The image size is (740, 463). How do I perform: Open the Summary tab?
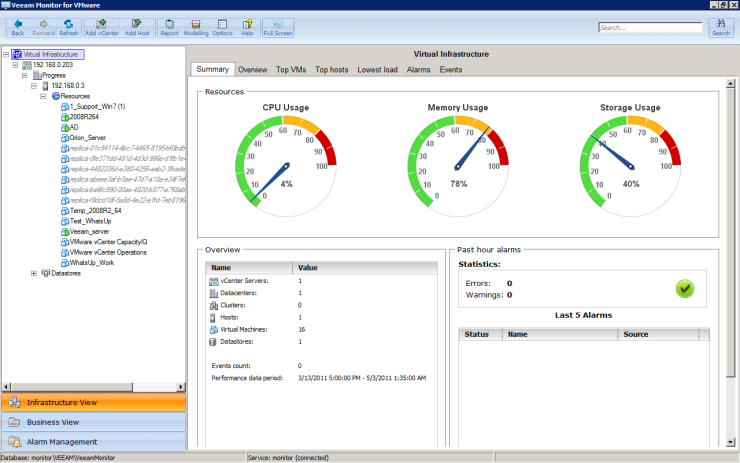coord(212,69)
